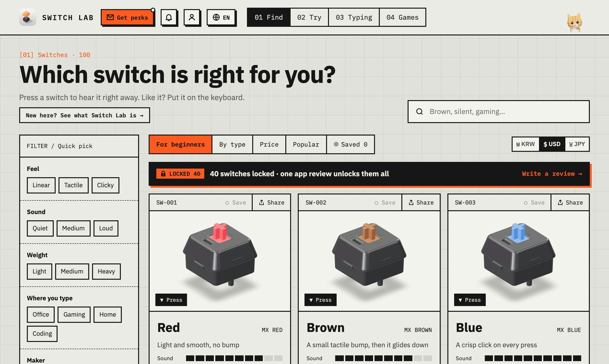Save the SW-002 Brown switch
The height and width of the screenshot is (364, 609).
385,202
